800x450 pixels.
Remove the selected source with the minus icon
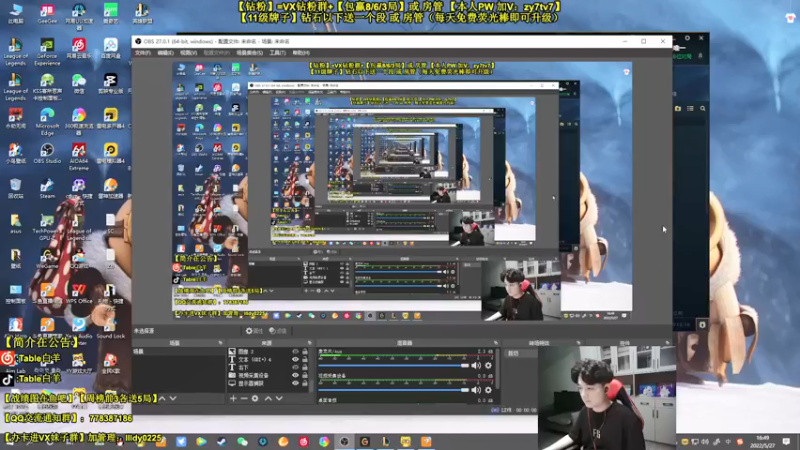click(x=244, y=398)
